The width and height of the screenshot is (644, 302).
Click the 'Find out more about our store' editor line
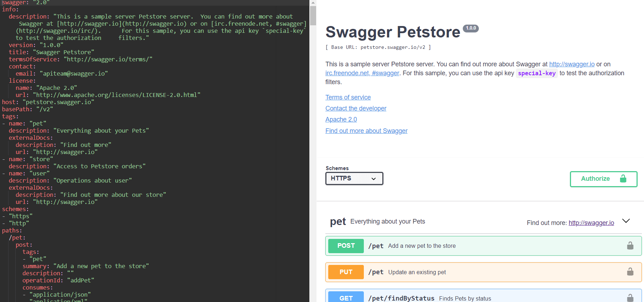pos(91,195)
